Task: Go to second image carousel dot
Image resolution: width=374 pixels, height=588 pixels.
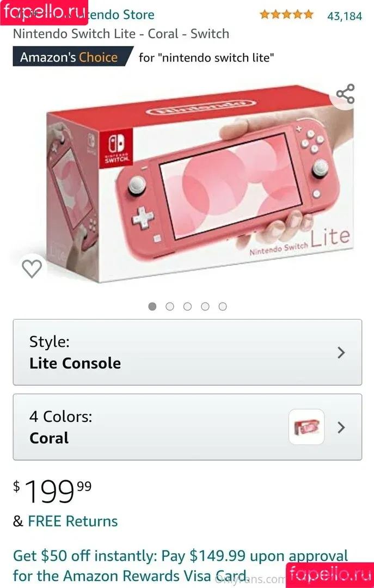Action: [170, 307]
